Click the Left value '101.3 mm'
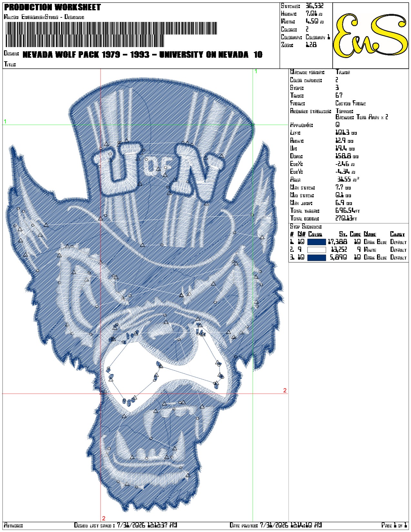The image size is (411, 532). pyautogui.click(x=346, y=133)
